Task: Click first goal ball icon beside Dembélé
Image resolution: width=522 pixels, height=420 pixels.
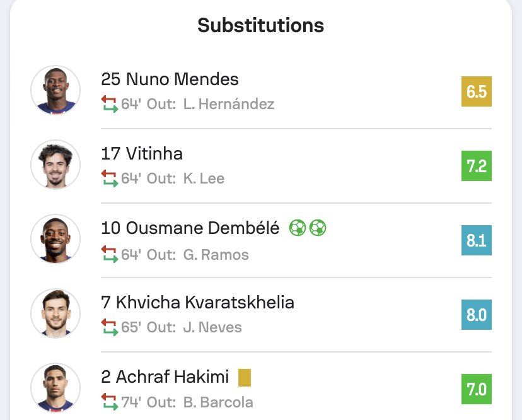Action: pyautogui.click(x=298, y=228)
